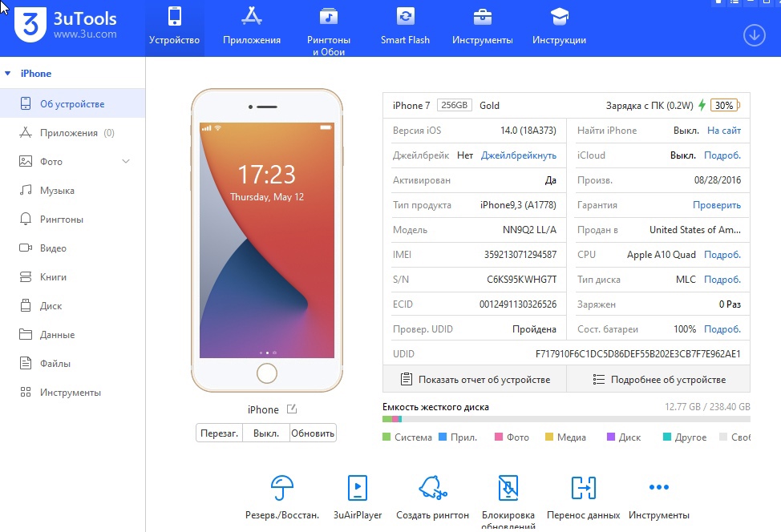Select Файлы in sidebar
The height and width of the screenshot is (532, 781).
[x=73, y=363]
